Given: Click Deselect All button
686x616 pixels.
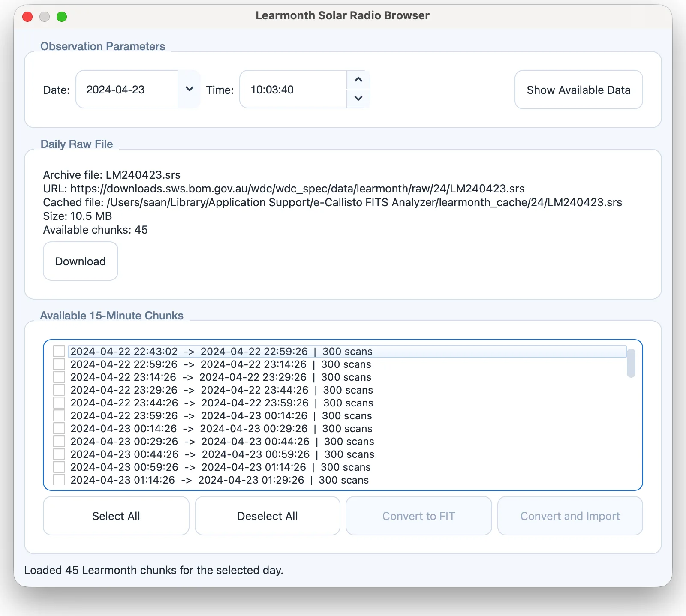Looking at the screenshot, I should click(268, 516).
